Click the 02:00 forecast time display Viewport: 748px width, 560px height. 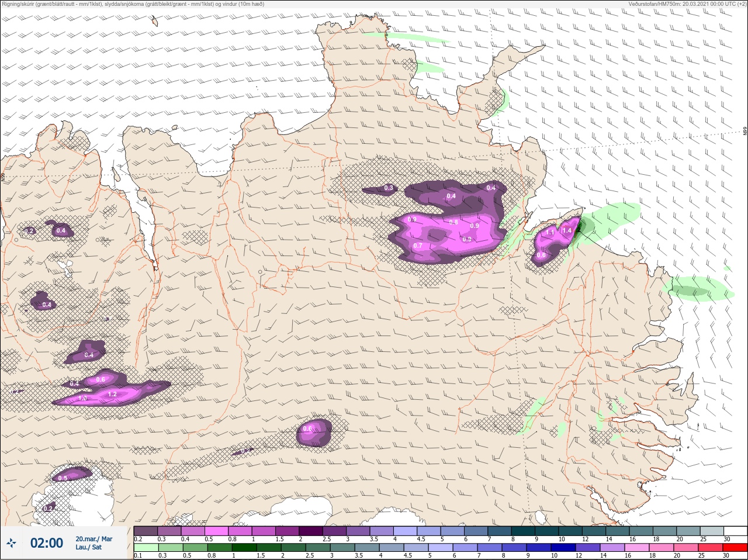[47, 543]
